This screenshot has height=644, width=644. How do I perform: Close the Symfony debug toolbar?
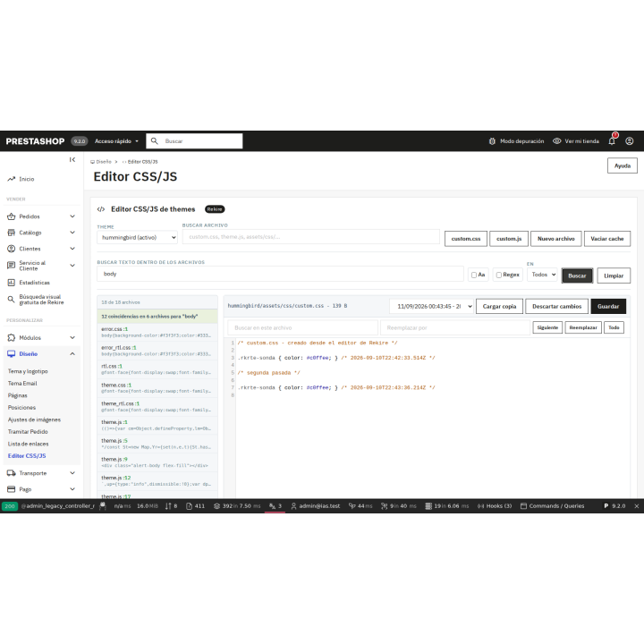pos(637,506)
